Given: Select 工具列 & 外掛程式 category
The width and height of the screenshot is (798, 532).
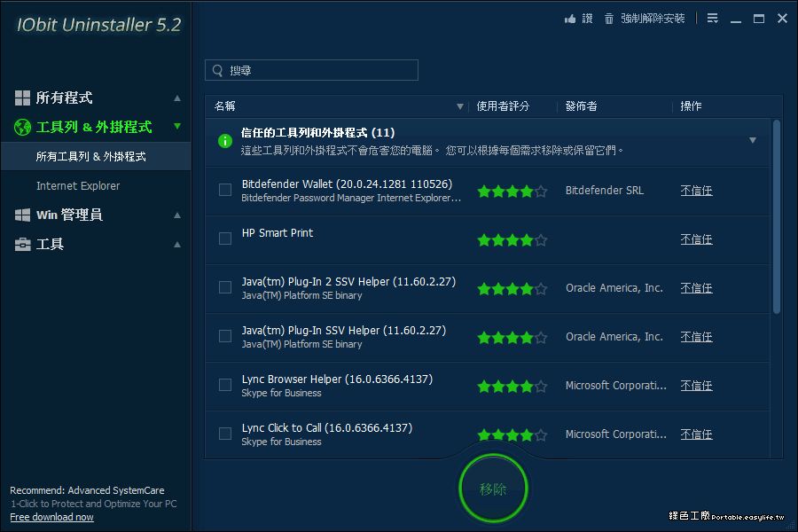Looking at the screenshot, I should pos(94,127).
